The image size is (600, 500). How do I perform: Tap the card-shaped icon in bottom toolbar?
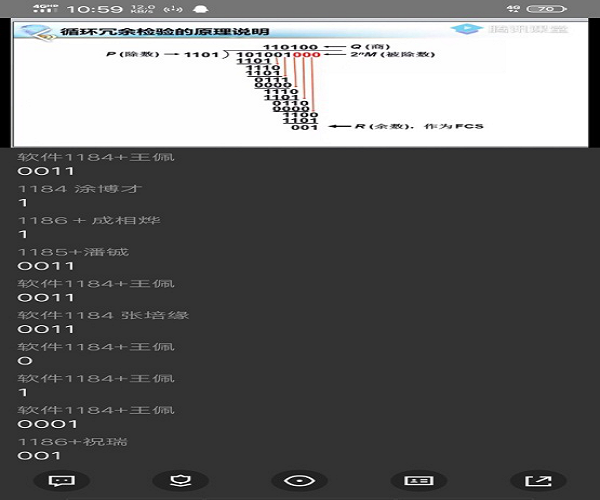pos(417,480)
